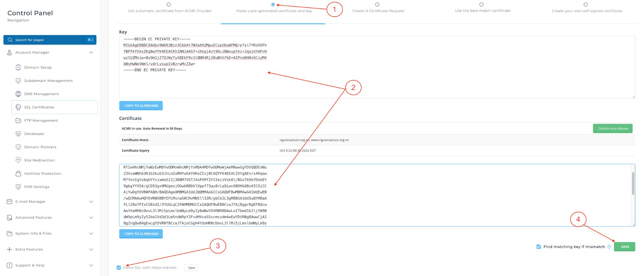This screenshot has width=644, height=276.
Task: Click the System Info & Files folder icon
Action: point(9,233)
